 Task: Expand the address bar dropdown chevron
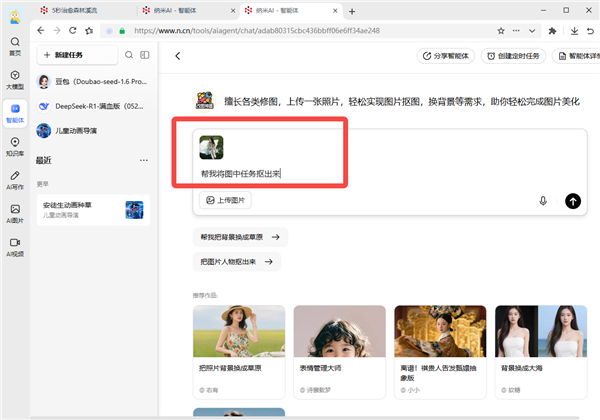532,31
